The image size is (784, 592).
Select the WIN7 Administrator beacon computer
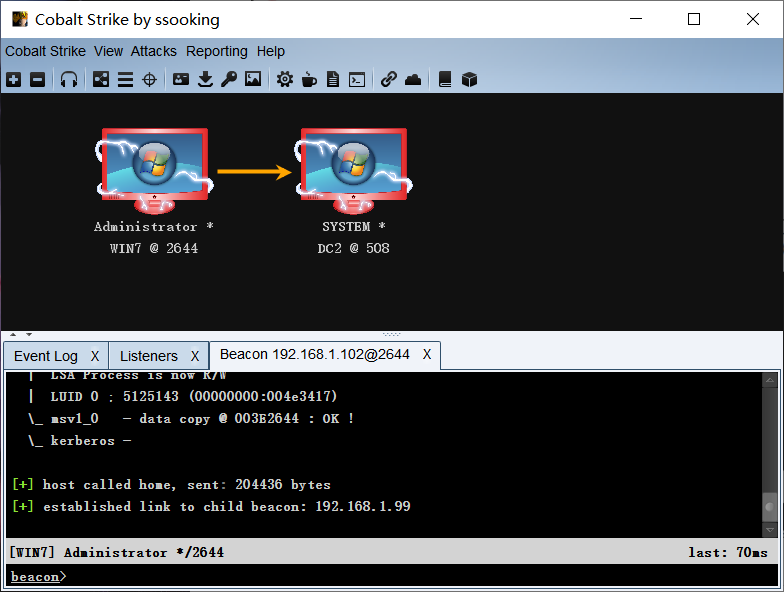(x=154, y=171)
